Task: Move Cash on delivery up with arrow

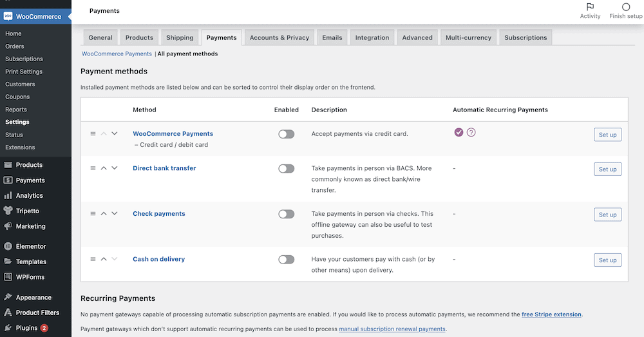Action: point(104,259)
